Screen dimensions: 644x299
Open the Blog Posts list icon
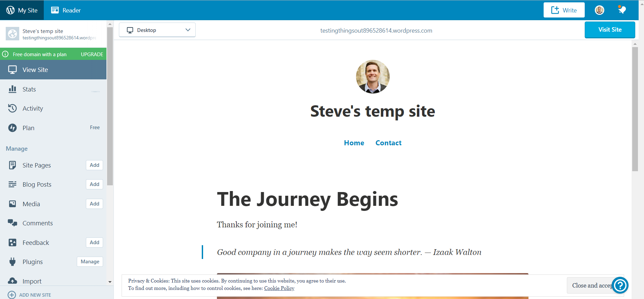12,184
